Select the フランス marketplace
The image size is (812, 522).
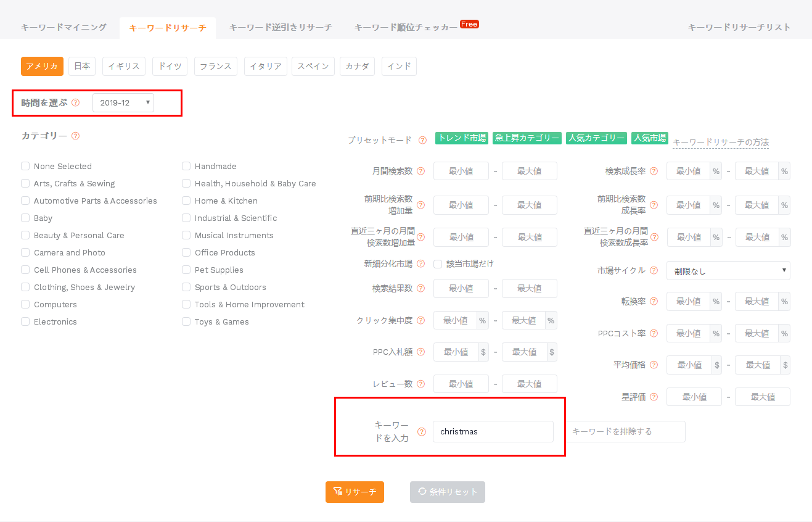(216, 66)
